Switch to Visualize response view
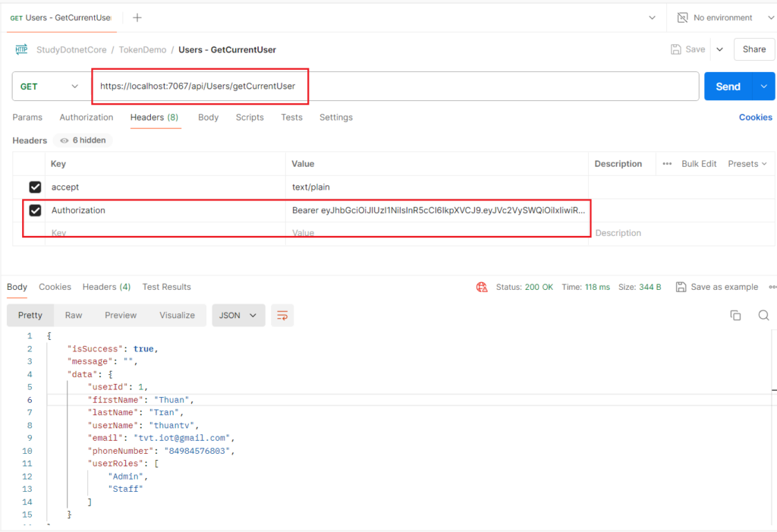The width and height of the screenshot is (777, 532). tap(177, 316)
